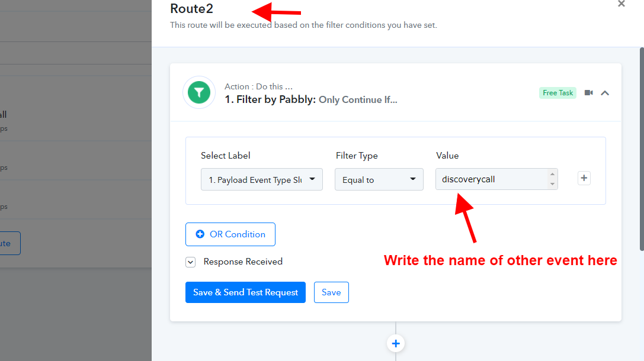Screen dimensions: 644x361
Task: Click the OR Condition button
Action: pos(230,234)
